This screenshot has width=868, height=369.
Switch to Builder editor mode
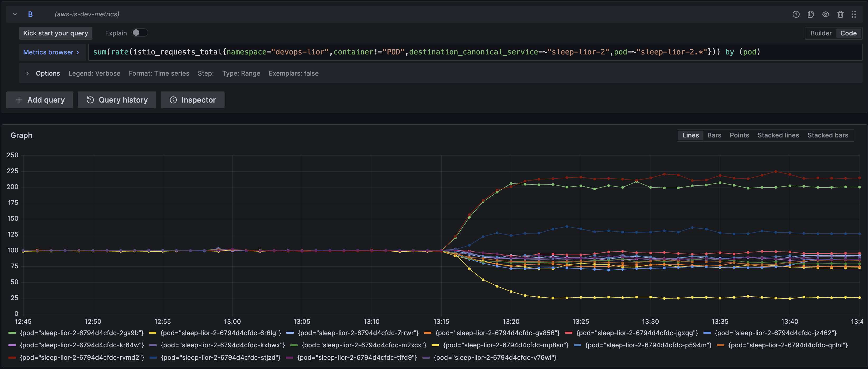click(821, 33)
